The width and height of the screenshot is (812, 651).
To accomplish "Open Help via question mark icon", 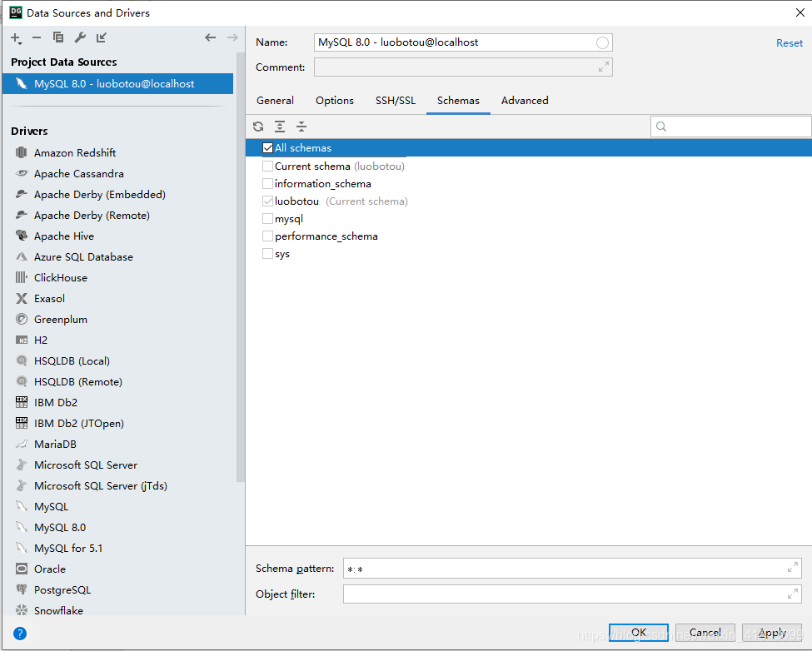I will click(20, 634).
